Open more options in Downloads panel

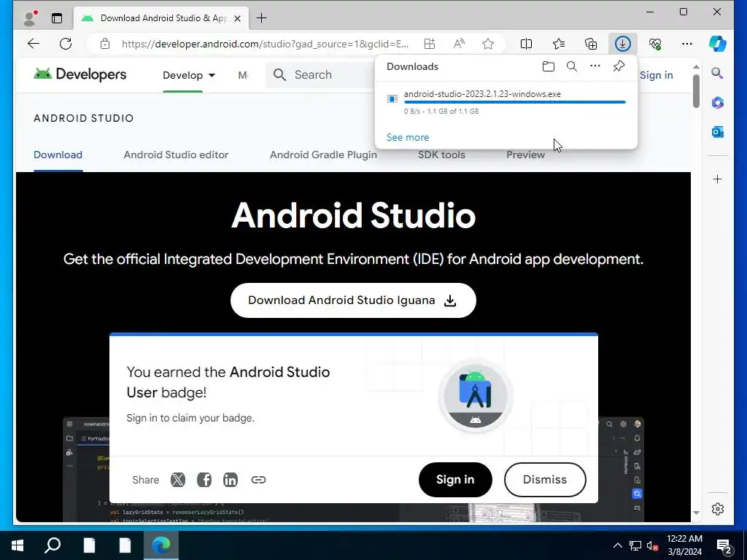pyautogui.click(x=595, y=66)
